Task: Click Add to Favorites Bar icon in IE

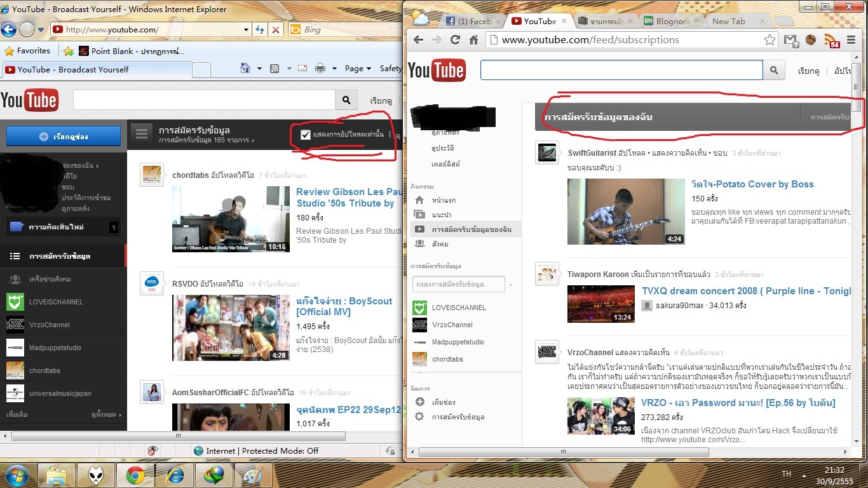Action: [69, 51]
